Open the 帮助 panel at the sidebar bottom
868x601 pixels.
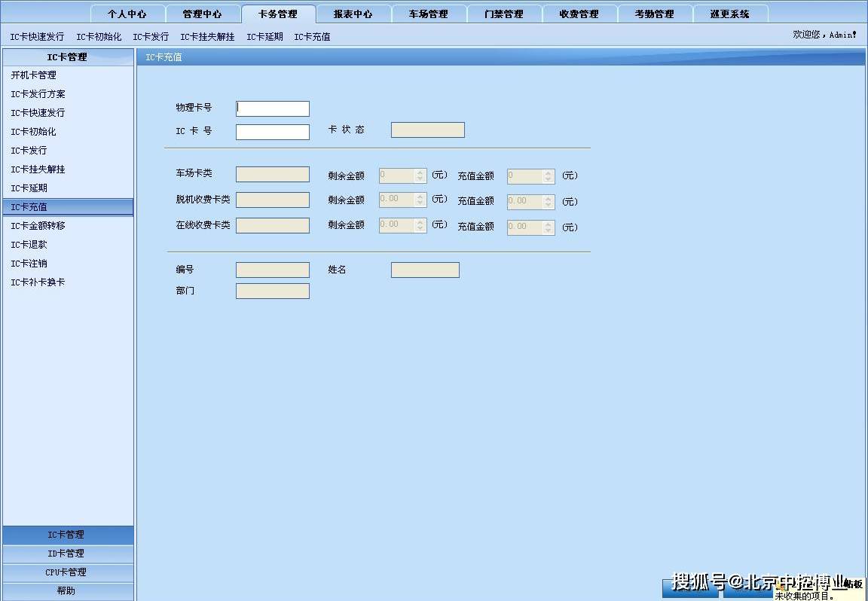(67, 591)
